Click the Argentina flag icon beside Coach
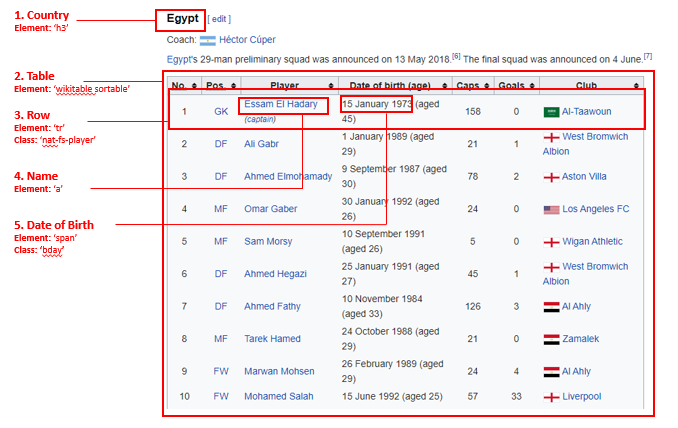Image resolution: width=678 pixels, height=428 pixels. 208,41
